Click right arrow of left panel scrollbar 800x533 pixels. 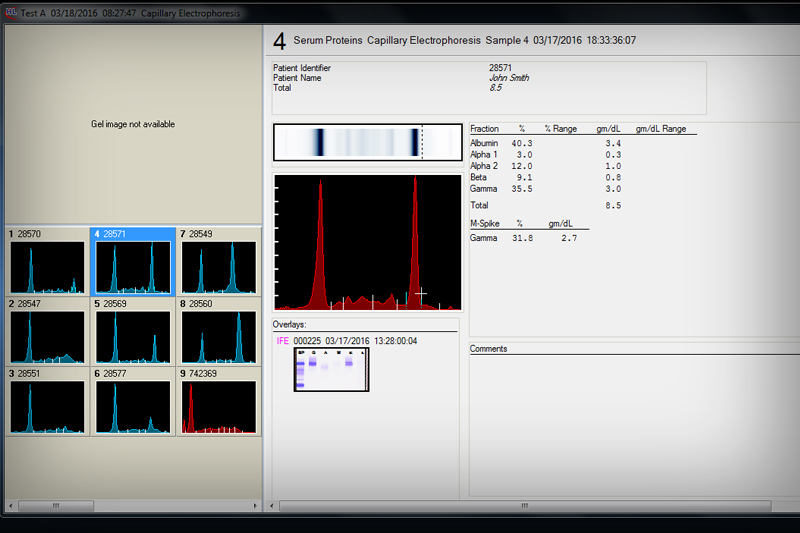(256, 507)
